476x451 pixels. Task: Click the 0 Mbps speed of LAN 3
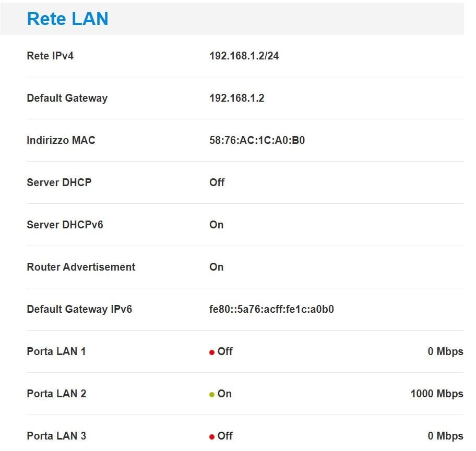point(445,436)
